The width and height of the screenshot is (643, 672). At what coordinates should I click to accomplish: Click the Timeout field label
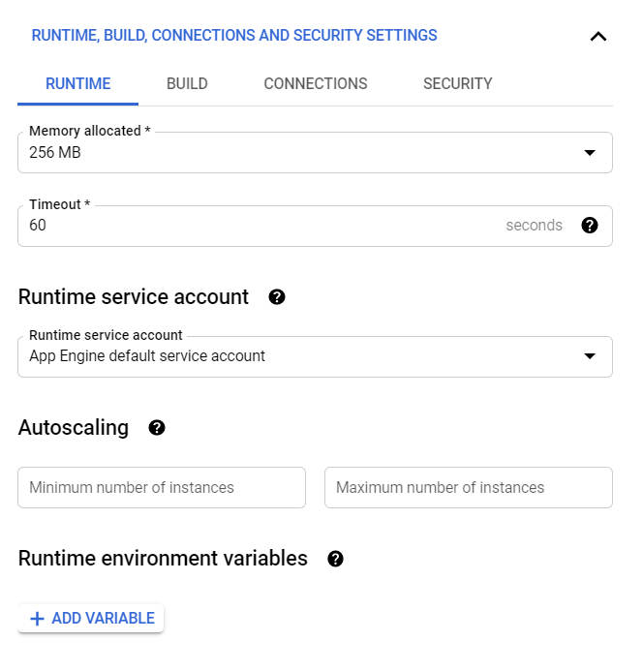click(58, 204)
